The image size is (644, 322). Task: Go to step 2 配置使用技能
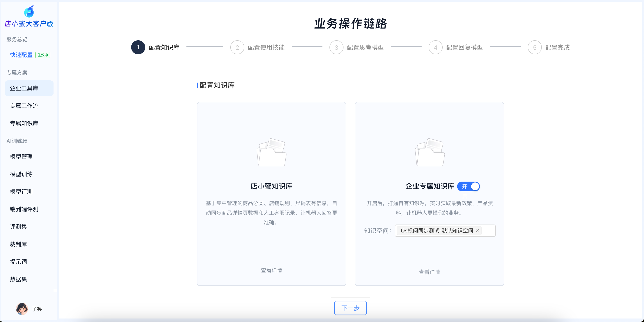(x=237, y=47)
